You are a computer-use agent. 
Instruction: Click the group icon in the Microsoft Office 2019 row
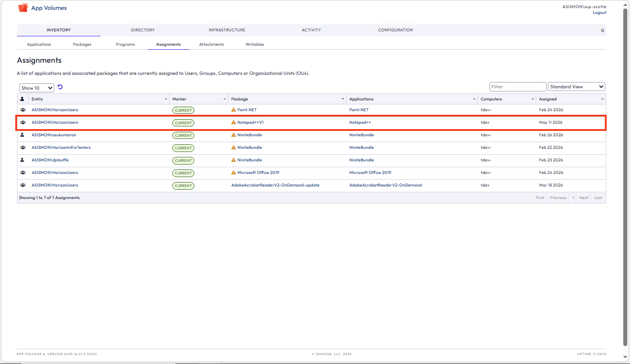(23, 173)
